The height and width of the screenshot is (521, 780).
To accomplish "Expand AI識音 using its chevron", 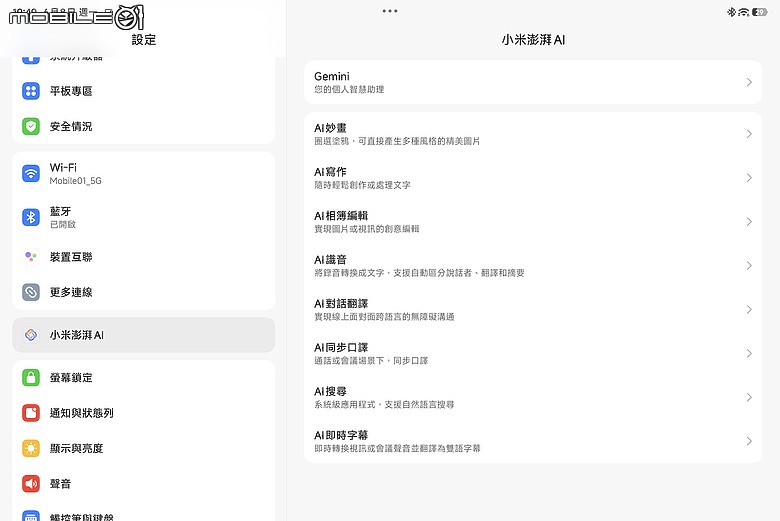I will pos(749,266).
